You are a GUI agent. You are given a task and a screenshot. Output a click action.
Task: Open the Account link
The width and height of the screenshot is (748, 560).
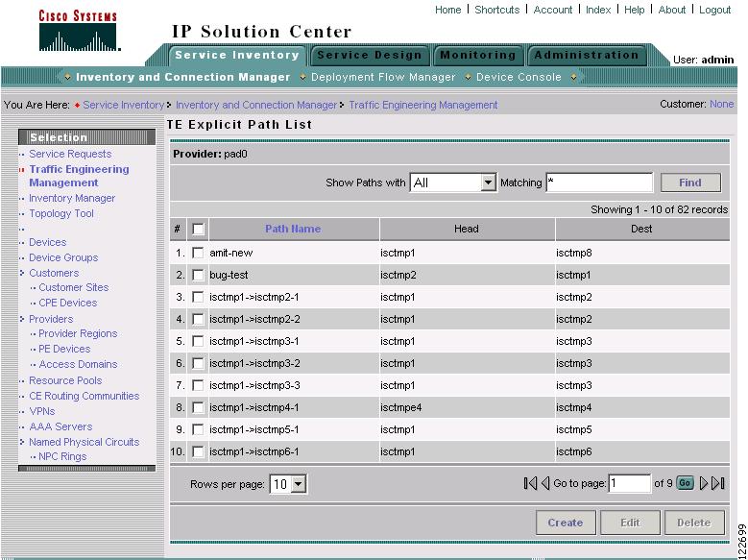click(x=552, y=10)
